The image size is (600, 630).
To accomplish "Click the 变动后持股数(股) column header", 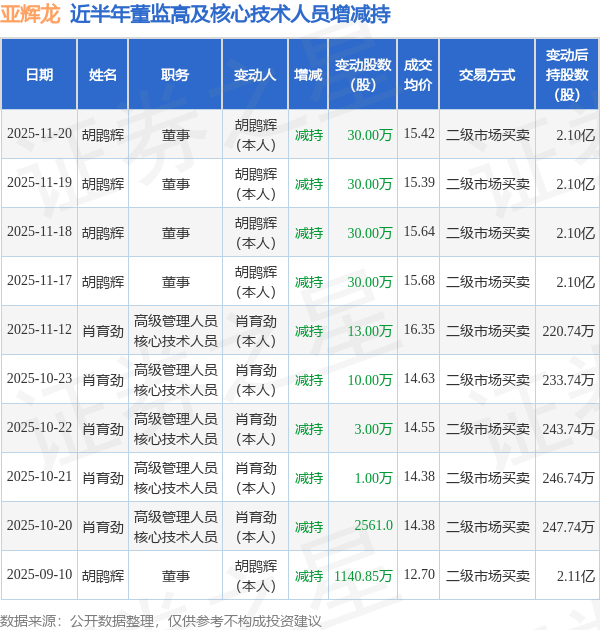I will 567,75.
